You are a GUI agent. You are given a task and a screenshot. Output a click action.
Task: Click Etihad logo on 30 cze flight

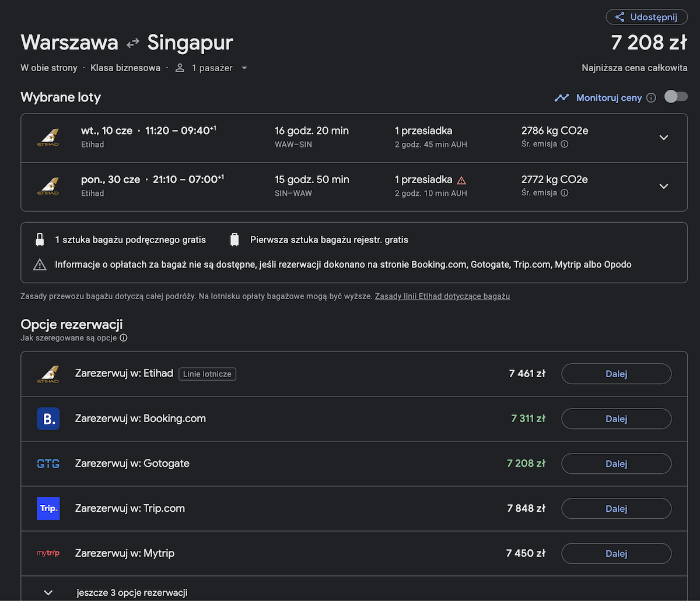point(48,187)
